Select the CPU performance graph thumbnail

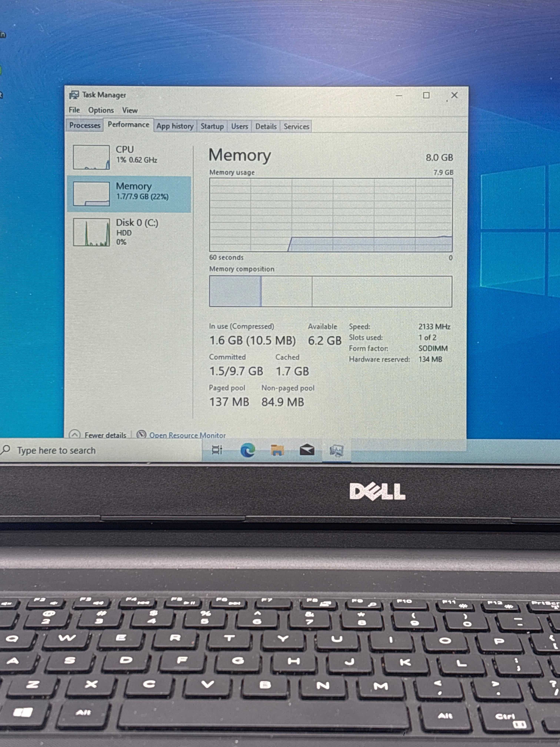click(x=91, y=157)
